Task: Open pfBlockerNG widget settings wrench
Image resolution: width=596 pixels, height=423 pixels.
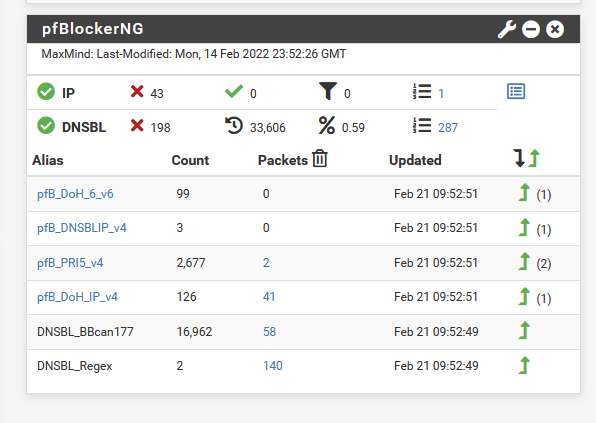Action: [x=507, y=29]
